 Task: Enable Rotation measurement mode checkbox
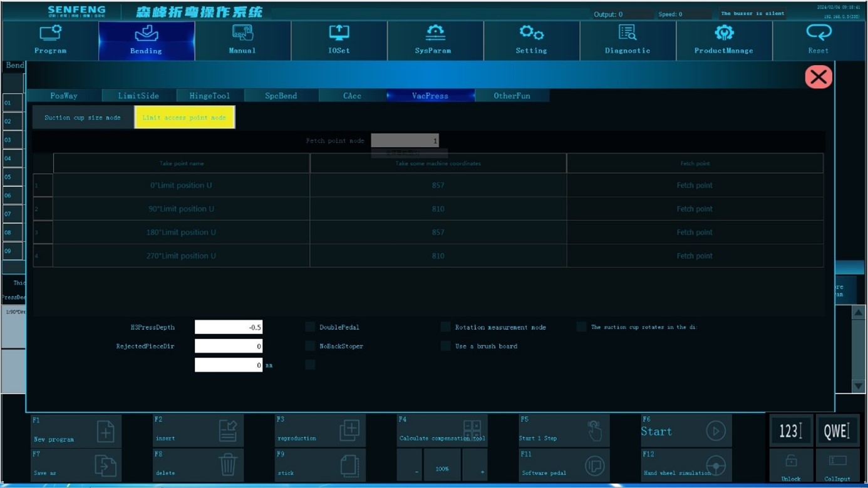445,327
